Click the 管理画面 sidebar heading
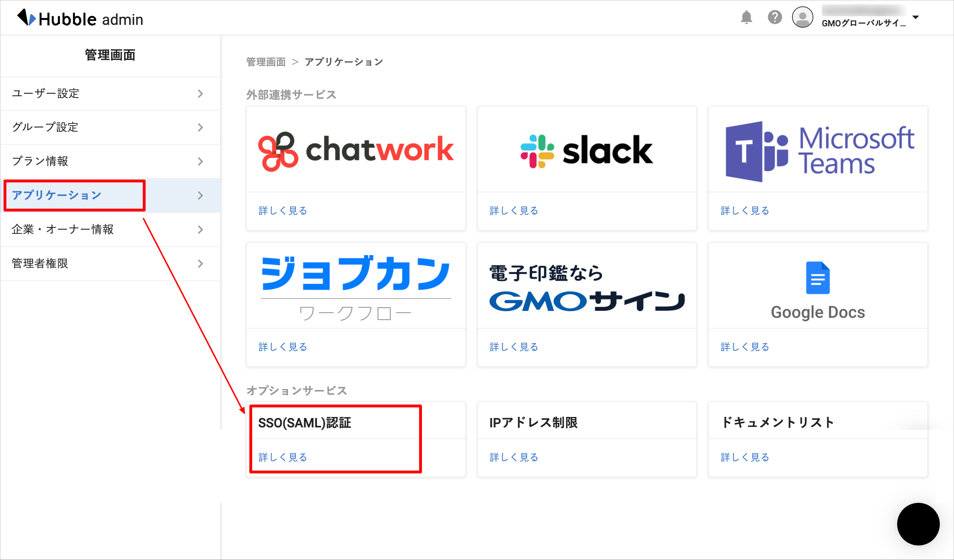 click(110, 55)
